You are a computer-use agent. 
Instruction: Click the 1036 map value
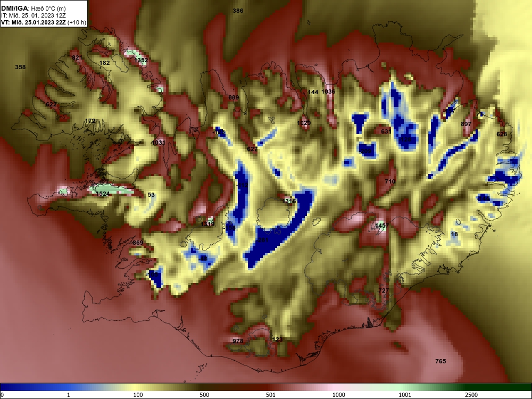coord(328,92)
